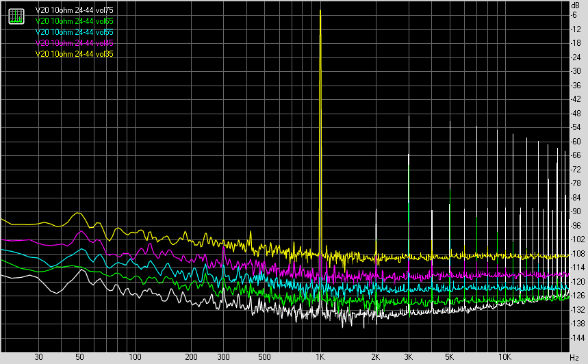This screenshot has width=588, height=364.
Task: Click the -120 dB axis label
Action: point(578,281)
